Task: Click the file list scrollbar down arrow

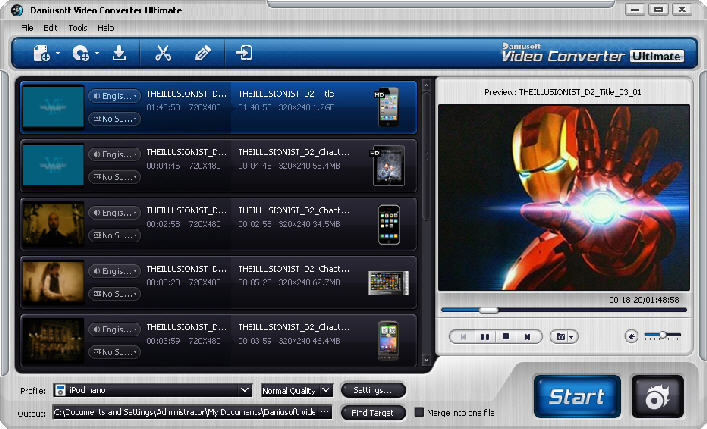Action: pyautogui.click(x=426, y=360)
